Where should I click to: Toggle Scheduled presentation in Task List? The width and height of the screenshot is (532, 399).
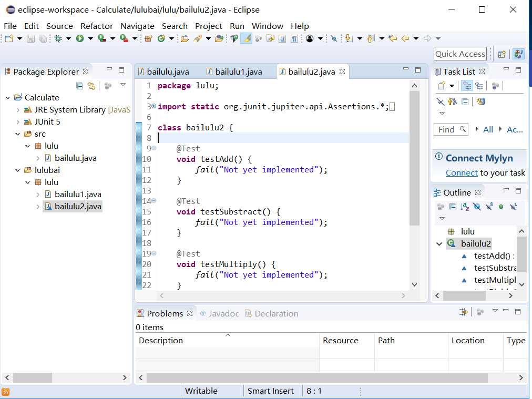click(x=479, y=86)
